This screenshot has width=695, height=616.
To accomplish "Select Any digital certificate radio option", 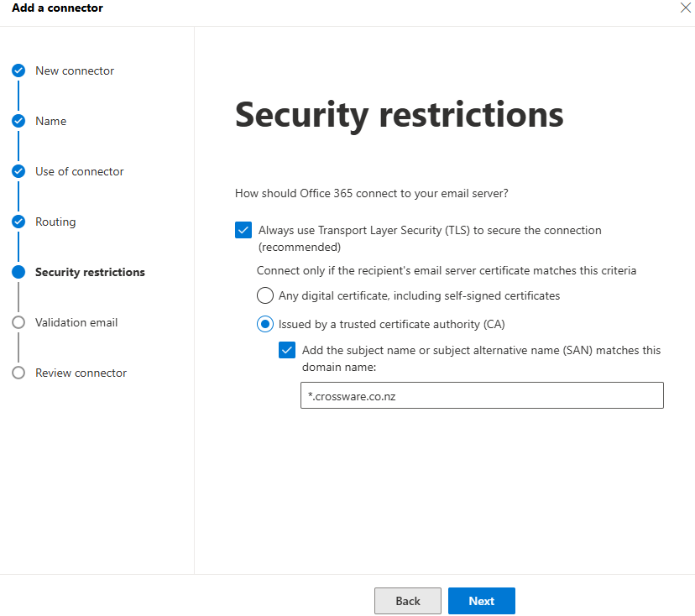I will tap(265, 295).
